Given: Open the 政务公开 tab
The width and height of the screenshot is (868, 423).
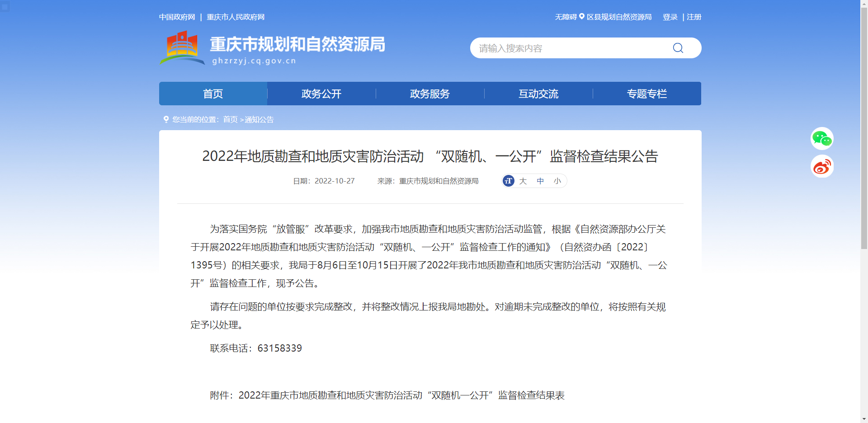Looking at the screenshot, I should (321, 94).
